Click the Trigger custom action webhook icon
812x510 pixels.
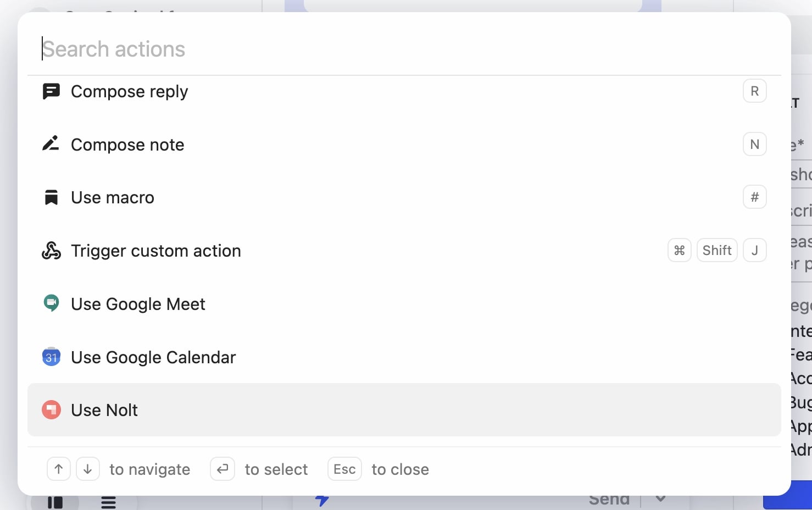[x=51, y=250]
